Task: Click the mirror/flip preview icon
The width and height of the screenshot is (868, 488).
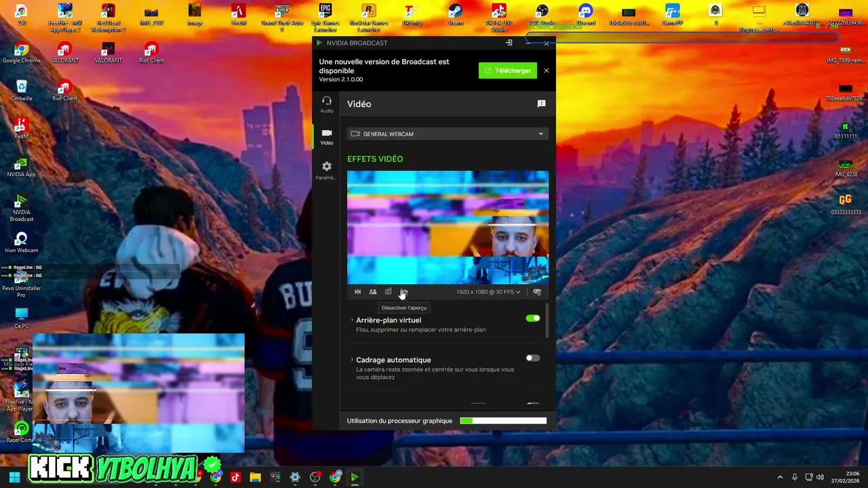Action: tap(357, 292)
